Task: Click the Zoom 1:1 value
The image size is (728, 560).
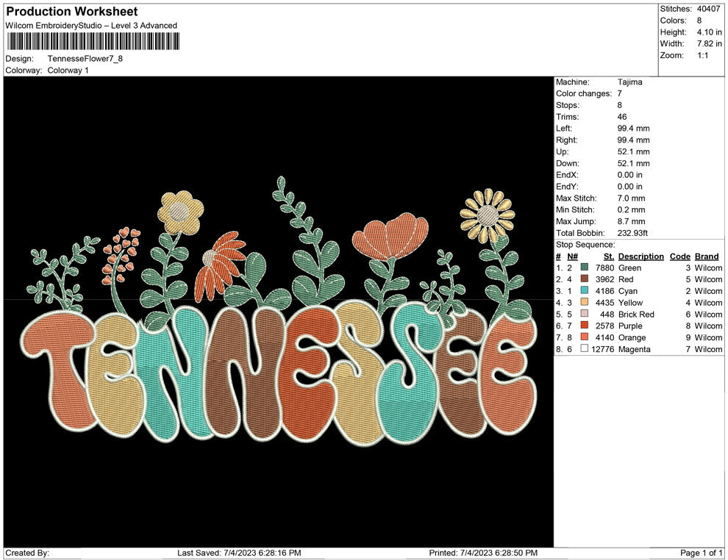Action: click(x=702, y=56)
